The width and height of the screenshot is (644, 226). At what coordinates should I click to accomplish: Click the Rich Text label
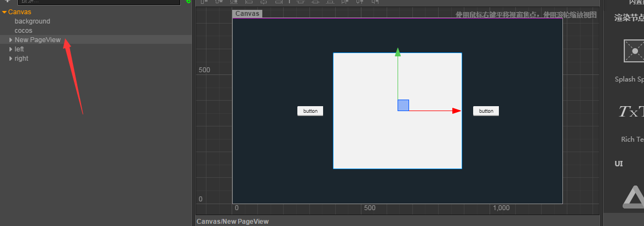click(x=633, y=140)
